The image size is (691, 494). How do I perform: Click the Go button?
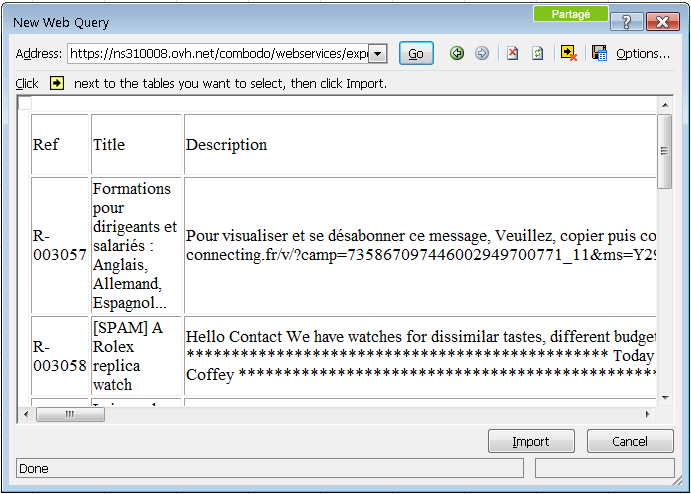pyautogui.click(x=416, y=54)
